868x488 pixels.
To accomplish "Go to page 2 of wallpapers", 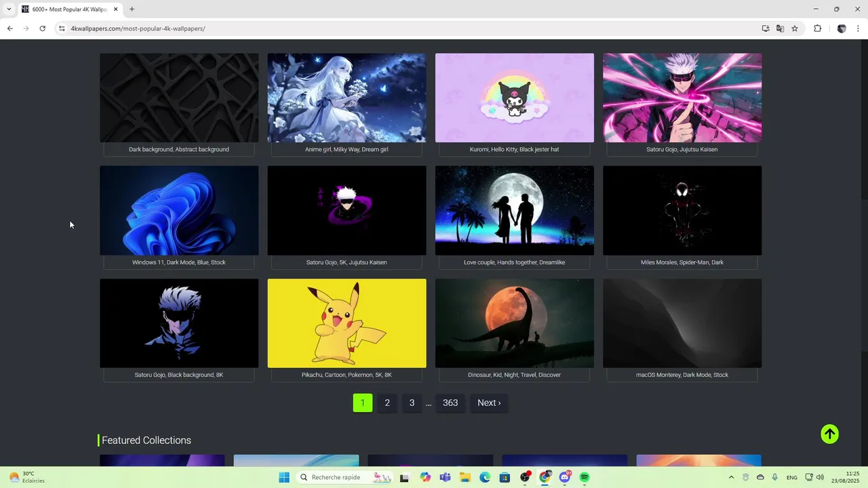I will [x=387, y=403].
